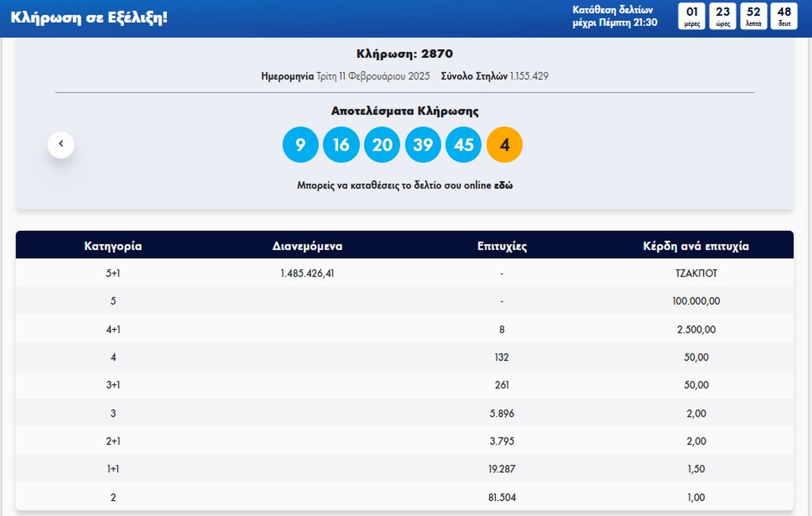Click the 'Κατηγορία' column header
The image size is (812, 516).
(x=113, y=246)
